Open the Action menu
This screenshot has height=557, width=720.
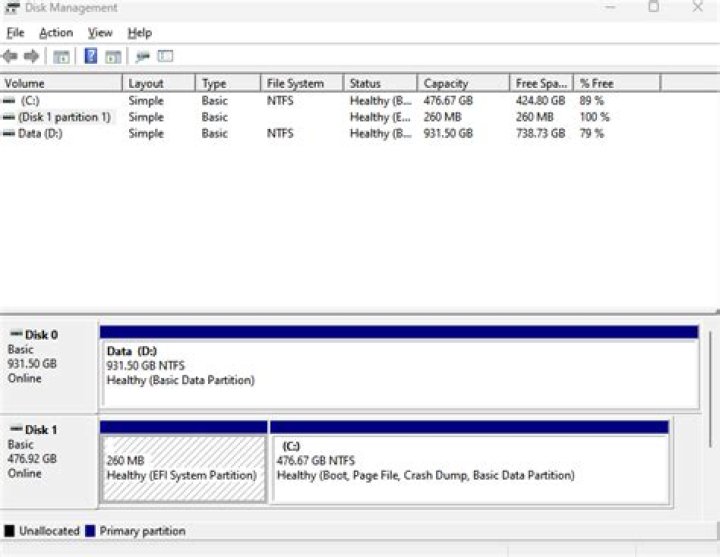click(x=56, y=33)
